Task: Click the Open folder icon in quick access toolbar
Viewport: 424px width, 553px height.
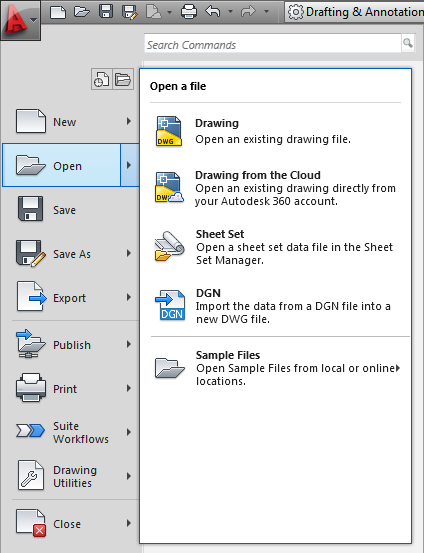Action: click(x=82, y=12)
